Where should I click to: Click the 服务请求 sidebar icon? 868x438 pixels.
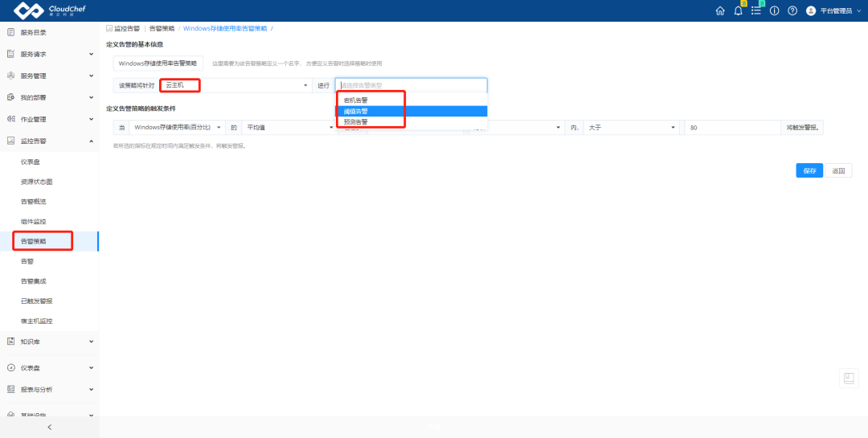pos(10,54)
